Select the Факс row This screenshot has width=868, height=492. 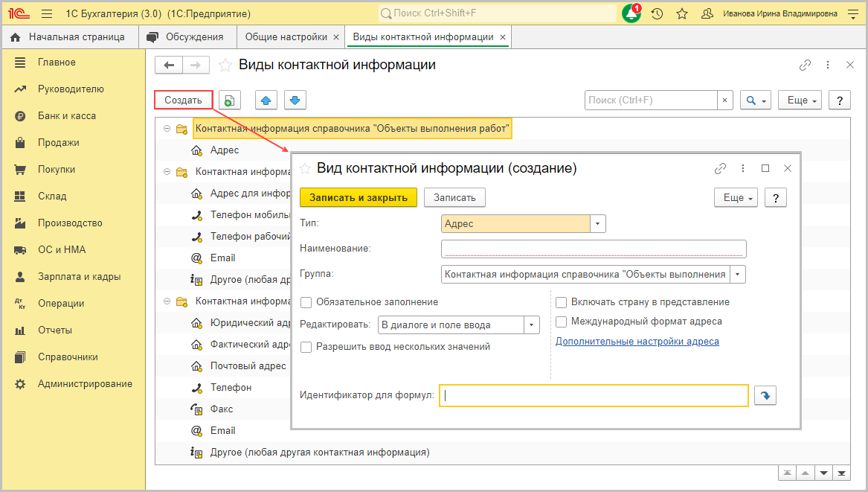pos(222,409)
